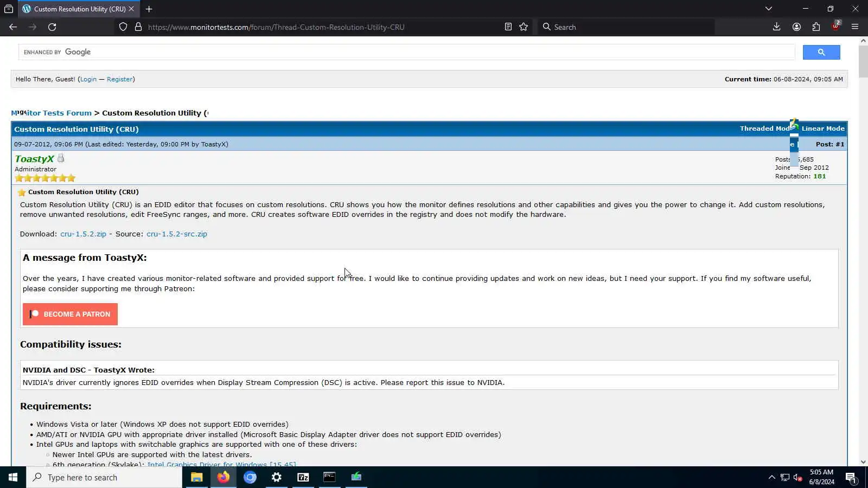Open the Post #1 permalink
868x488 pixels.
(x=839, y=144)
